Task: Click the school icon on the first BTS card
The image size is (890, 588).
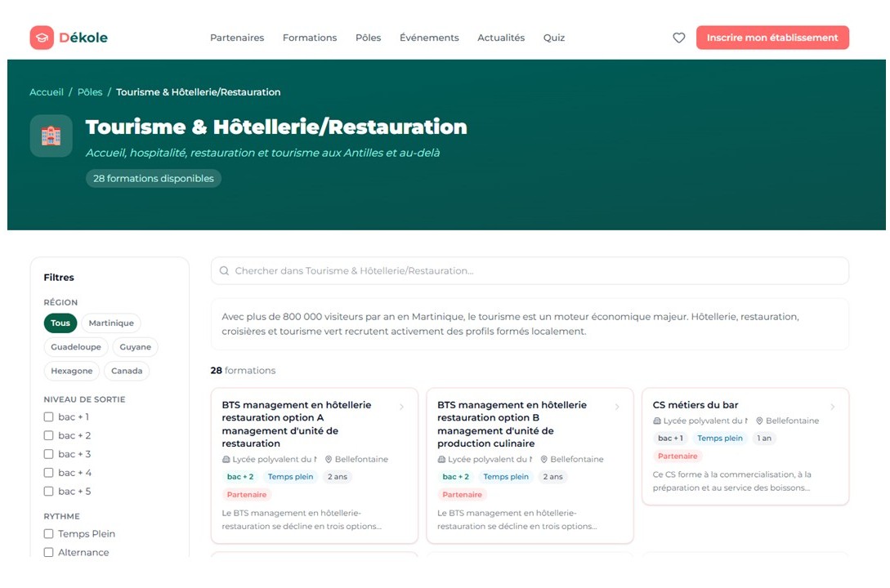Action: pyautogui.click(x=226, y=460)
